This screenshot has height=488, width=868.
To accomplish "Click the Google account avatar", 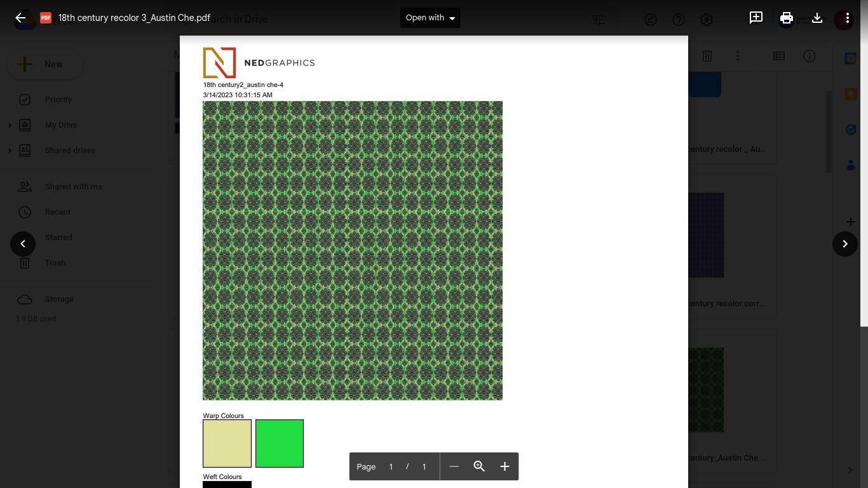I will click(x=844, y=20).
